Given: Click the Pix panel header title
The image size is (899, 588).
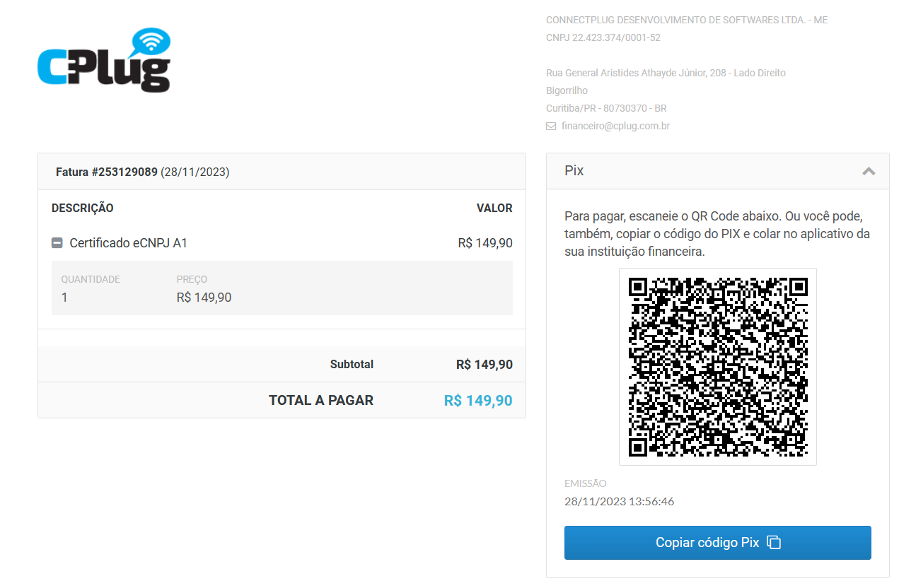Looking at the screenshot, I should point(574,171).
